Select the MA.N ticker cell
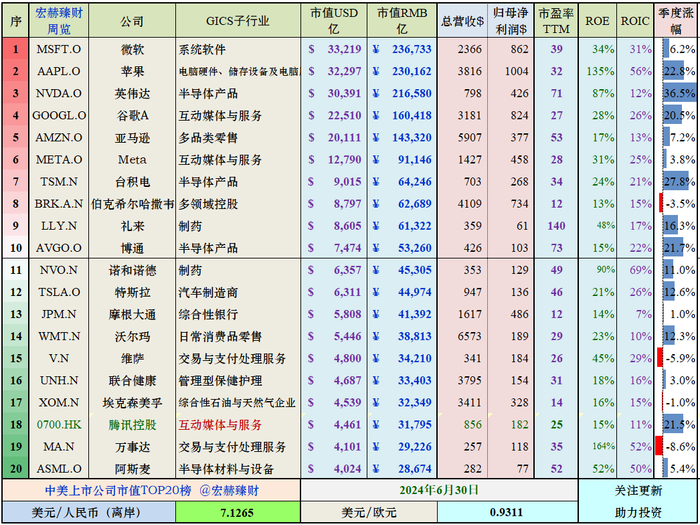 (x=59, y=447)
